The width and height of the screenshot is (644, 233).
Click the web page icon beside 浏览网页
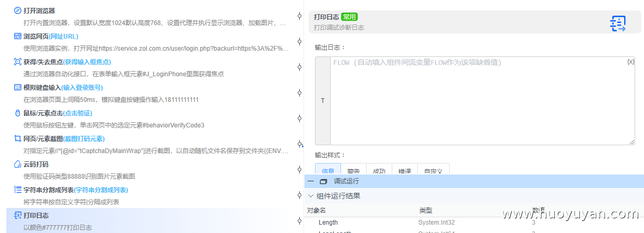coord(18,36)
